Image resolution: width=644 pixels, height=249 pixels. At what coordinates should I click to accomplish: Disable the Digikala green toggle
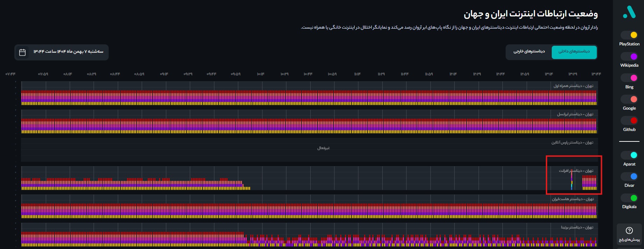pos(629,198)
